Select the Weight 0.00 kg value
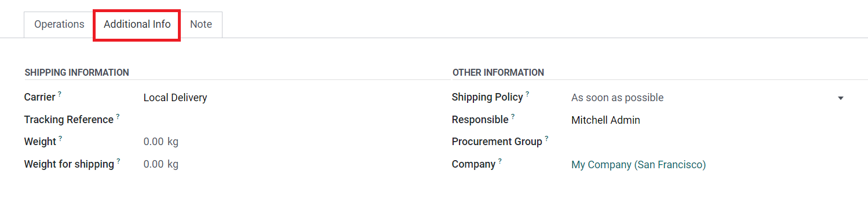The height and width of the screenshot is (211, 868). 161,142
